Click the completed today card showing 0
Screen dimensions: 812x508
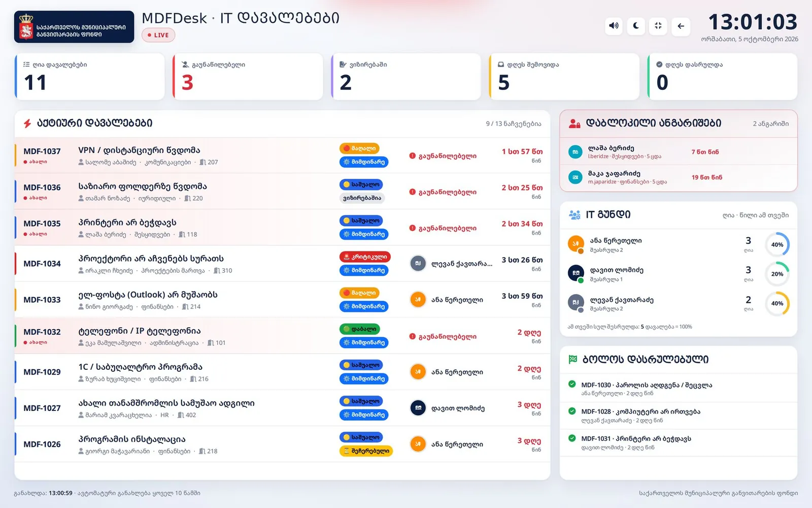coord(722,77)
